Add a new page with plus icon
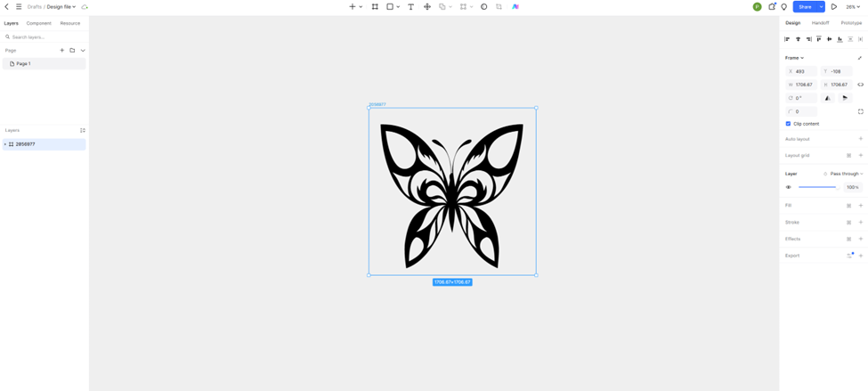The image size is (868, 391). point(62,51)
